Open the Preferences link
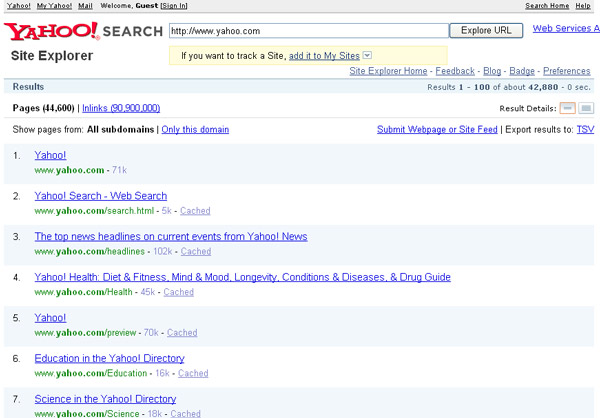Image resolution: width=600 pixels, height=418 pixels. coord(567,71)
